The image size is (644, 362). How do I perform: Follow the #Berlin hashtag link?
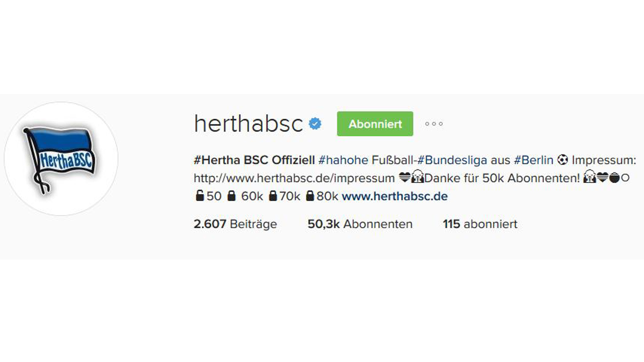[x=533, y=160]
